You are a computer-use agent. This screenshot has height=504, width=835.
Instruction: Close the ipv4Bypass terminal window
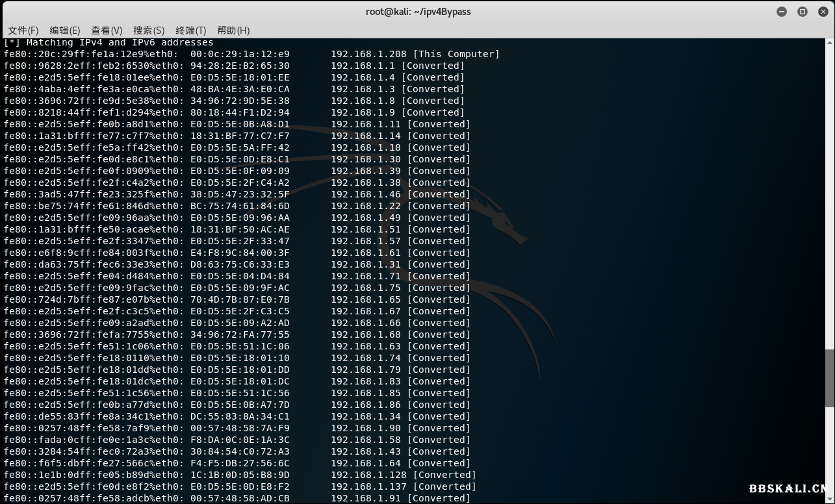(823, 11)
